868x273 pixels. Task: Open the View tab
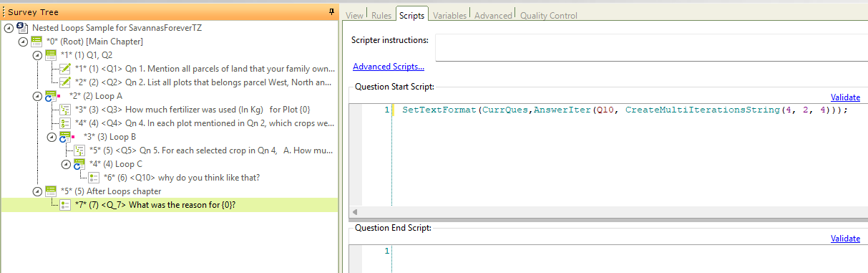354,15
